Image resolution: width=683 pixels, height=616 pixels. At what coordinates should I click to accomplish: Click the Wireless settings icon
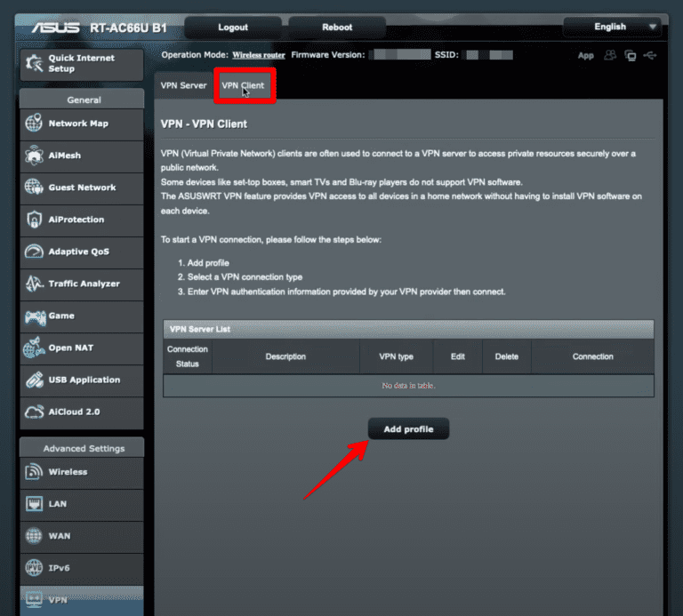34,472
